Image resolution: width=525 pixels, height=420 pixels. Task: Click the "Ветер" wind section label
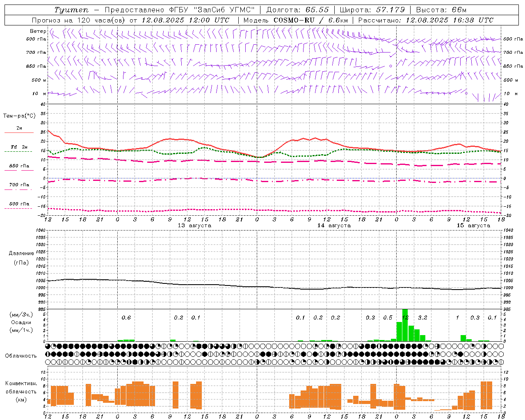click(38, 31)
